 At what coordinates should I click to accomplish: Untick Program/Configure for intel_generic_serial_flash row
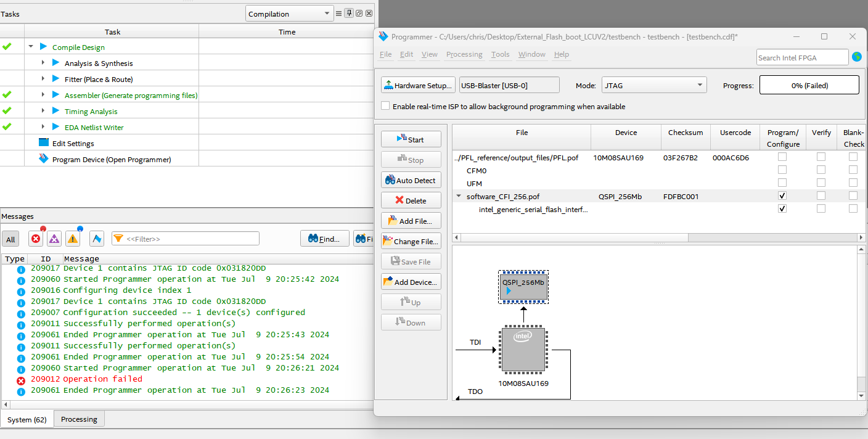pos(782,208)
